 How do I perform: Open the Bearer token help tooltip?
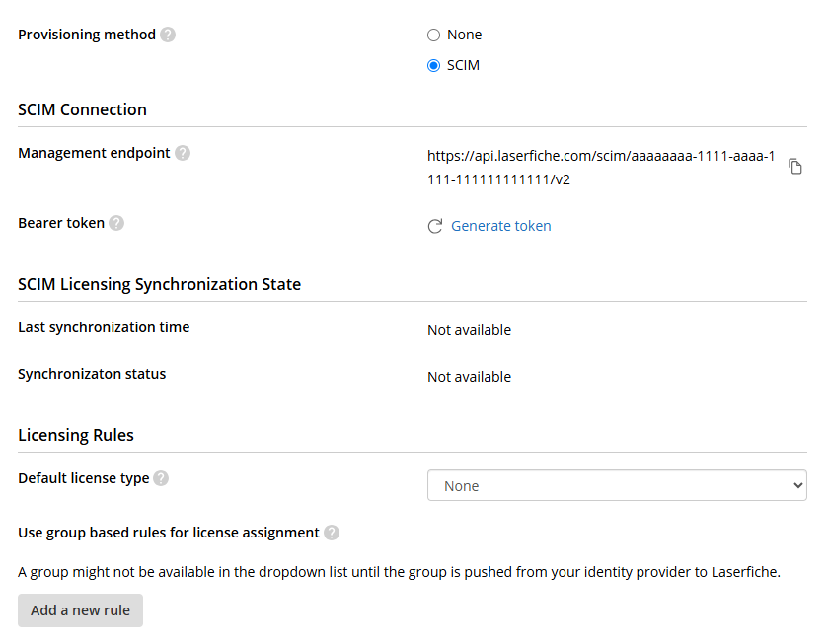click(x=116, y=223)
